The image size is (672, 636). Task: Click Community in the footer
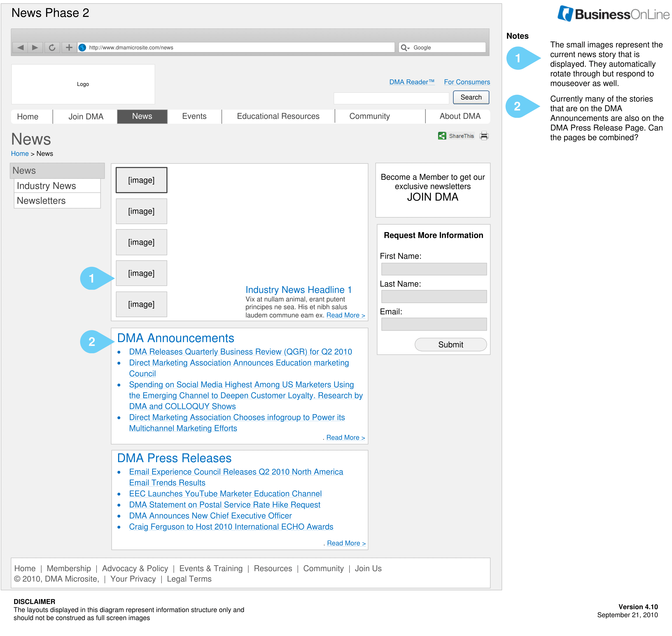tap(323, 569)
